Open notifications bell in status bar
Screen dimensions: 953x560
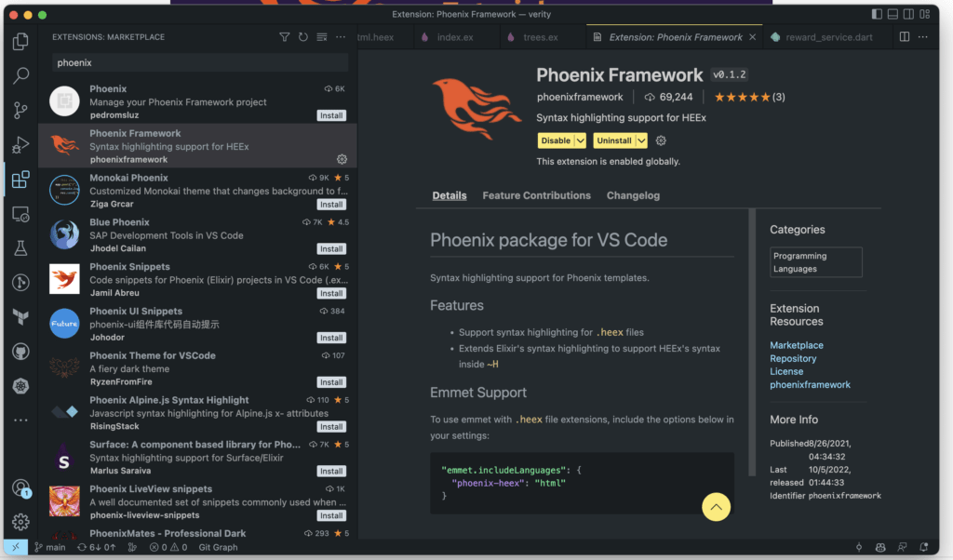click(x=923, y=547)
